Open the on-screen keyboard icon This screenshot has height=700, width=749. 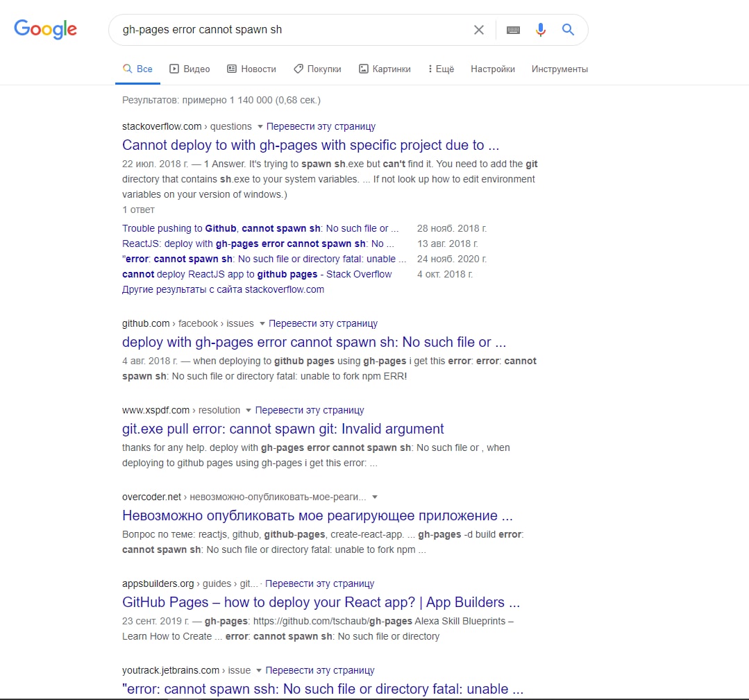[x=513, y=30]
